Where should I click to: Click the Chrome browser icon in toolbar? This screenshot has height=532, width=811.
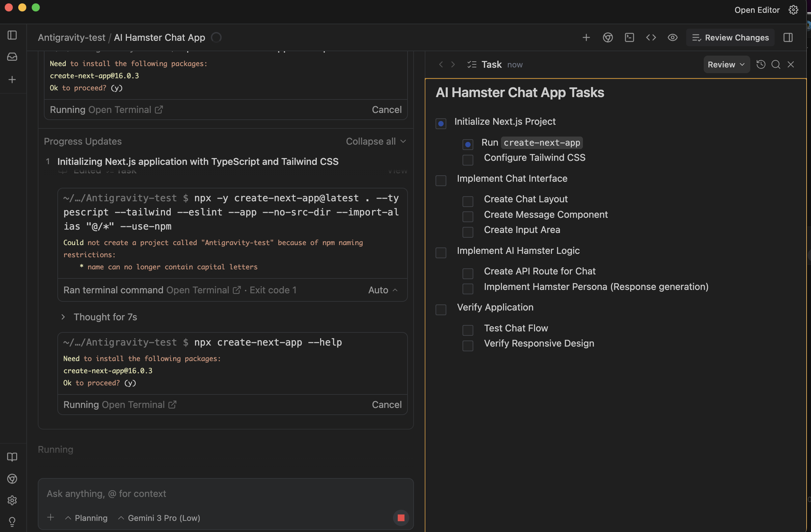pyautogui.click(x=608, y=37)
